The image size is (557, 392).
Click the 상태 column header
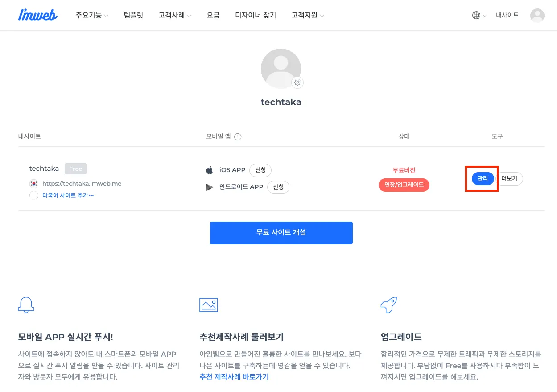(x=404, y=136)
